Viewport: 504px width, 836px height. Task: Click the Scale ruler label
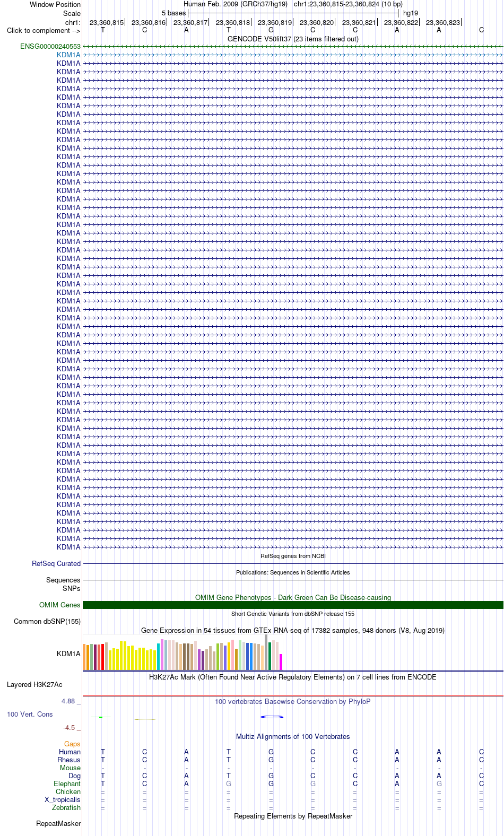72,14
